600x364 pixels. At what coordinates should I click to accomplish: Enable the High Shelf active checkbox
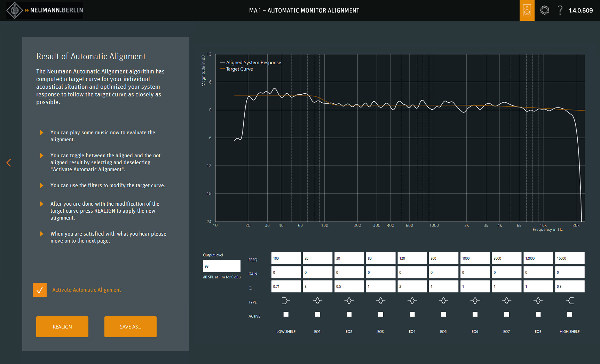[x=569, y=315]
